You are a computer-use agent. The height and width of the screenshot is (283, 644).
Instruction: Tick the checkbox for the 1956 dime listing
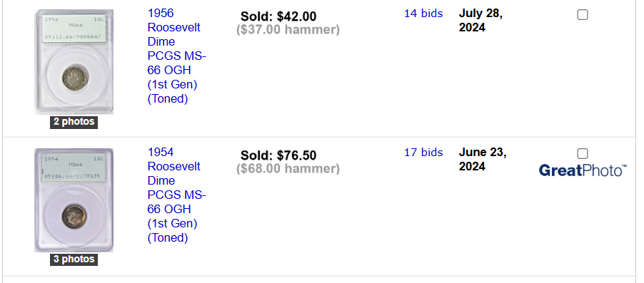click(583, 15)
